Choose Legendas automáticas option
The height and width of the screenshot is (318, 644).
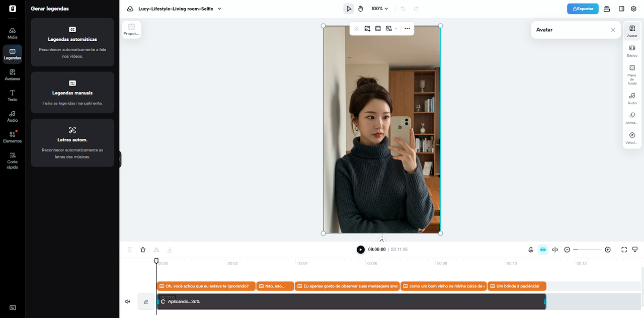coord(72,42)
